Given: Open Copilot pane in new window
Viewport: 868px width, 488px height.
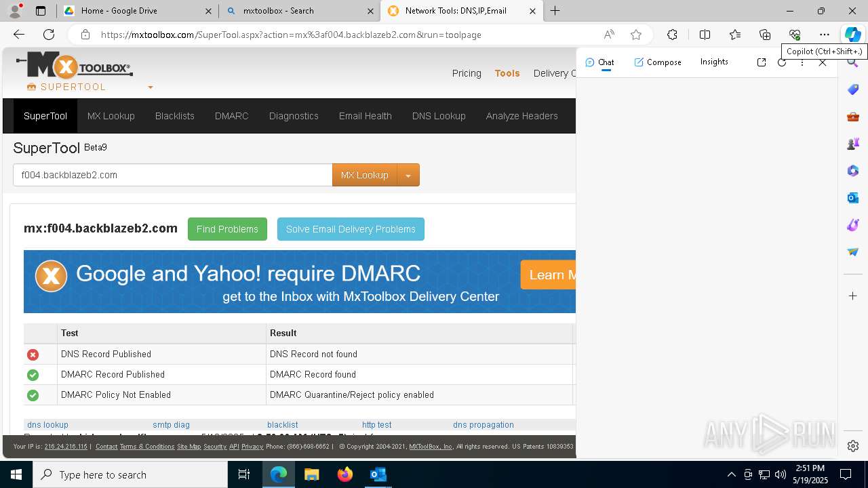Looking at the screenshot, I should pos(762,62).
